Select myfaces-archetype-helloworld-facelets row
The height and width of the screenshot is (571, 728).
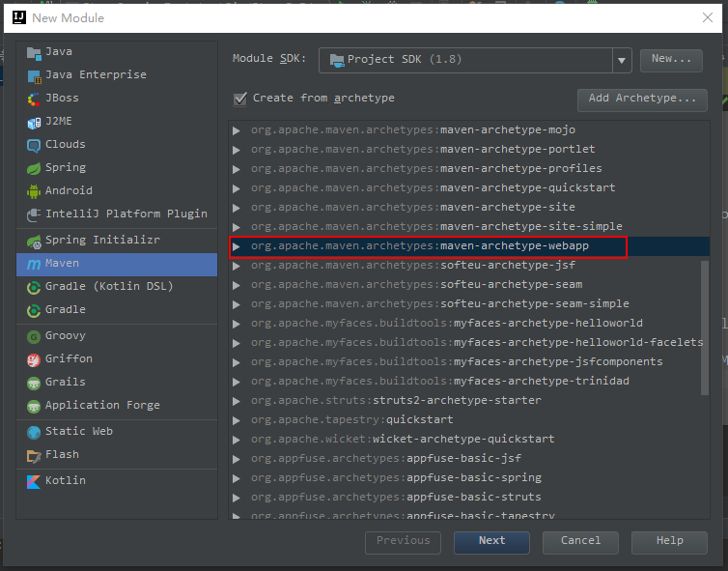coord(469,343)
